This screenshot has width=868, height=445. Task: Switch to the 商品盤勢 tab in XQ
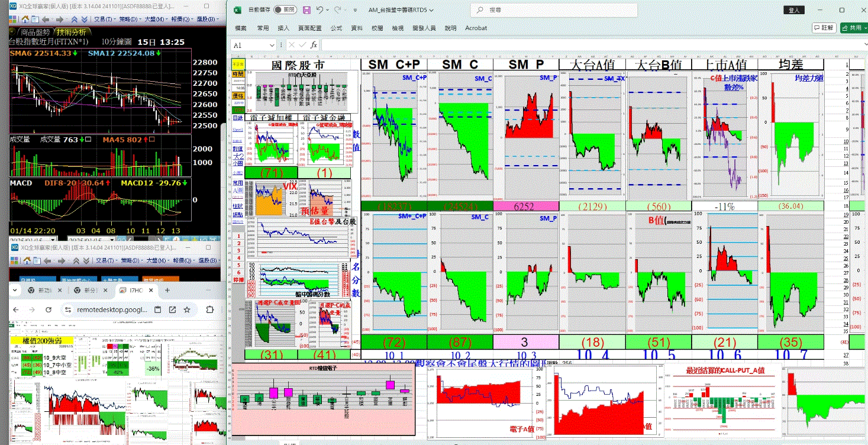[35, 32]
